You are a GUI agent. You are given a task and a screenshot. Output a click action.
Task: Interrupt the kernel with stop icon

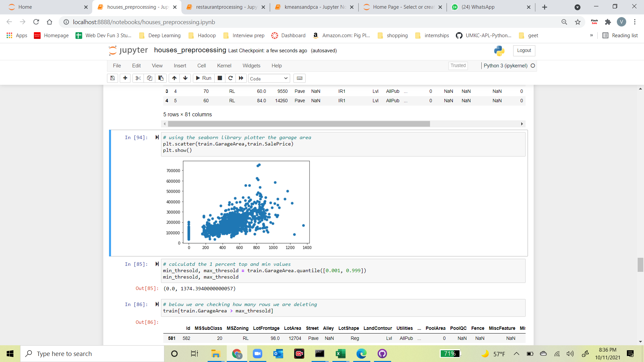coord(220,78)
